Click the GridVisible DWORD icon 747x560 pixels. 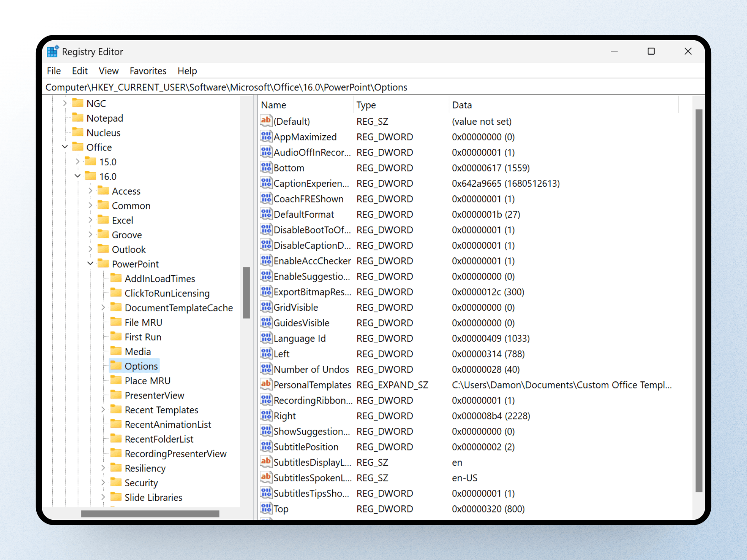coord(266,307)
